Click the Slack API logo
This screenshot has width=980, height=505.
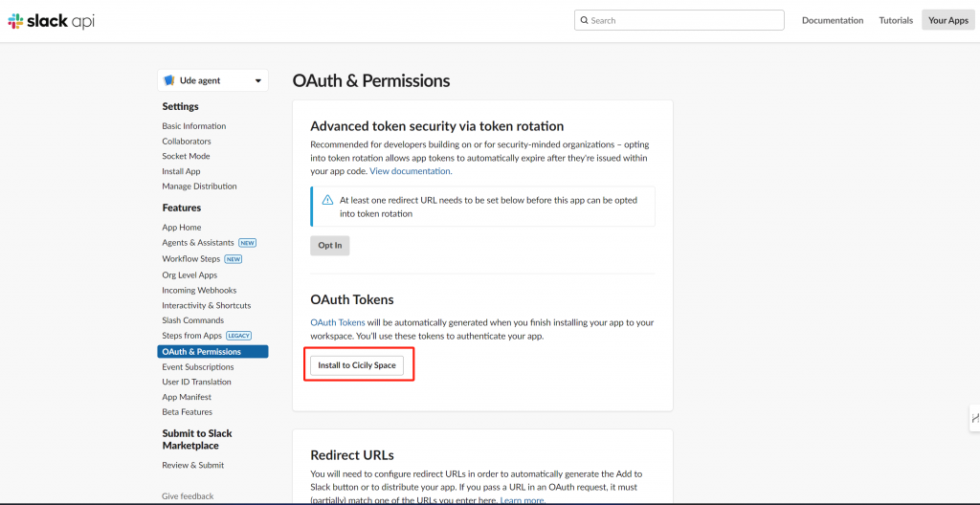52,21
